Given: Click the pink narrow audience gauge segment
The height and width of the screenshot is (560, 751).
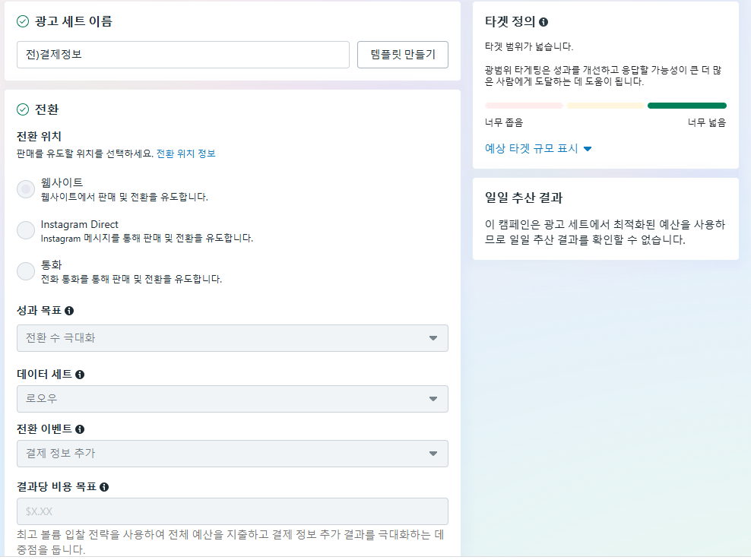Looking at the screenshot, I should pyautogui.click(x=524, y=106).
